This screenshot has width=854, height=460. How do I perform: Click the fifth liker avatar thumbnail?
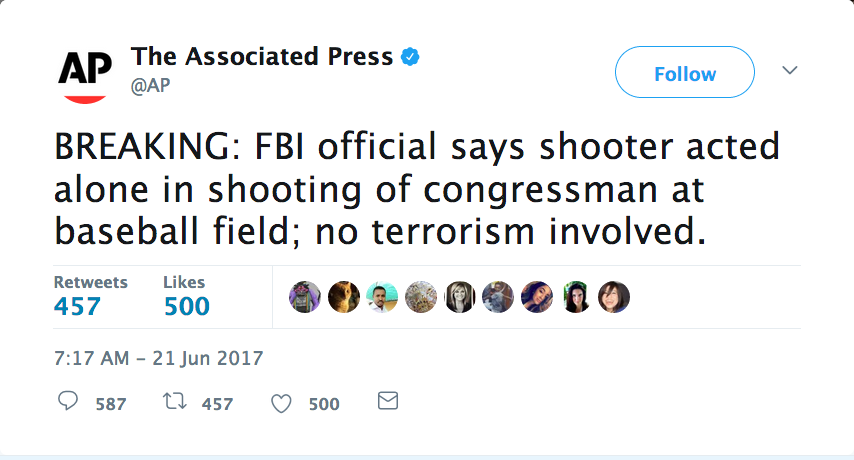(x=459, y=297)
